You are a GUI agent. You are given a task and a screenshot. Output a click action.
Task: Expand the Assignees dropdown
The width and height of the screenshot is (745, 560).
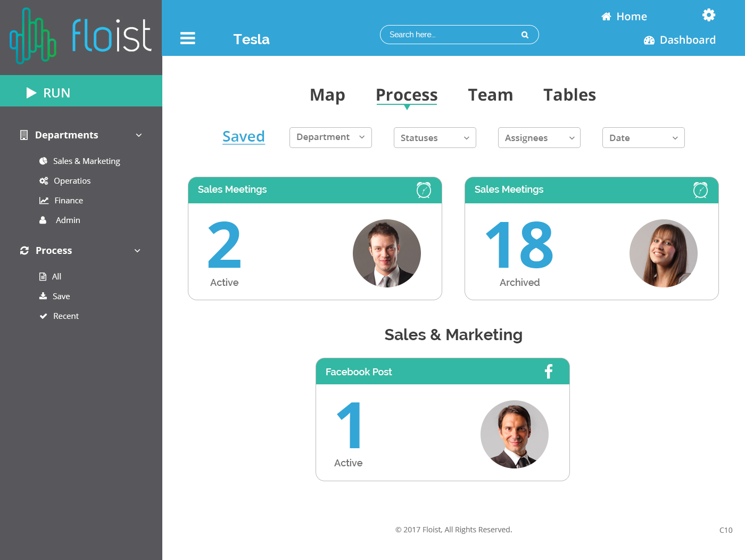click(539, 138)
